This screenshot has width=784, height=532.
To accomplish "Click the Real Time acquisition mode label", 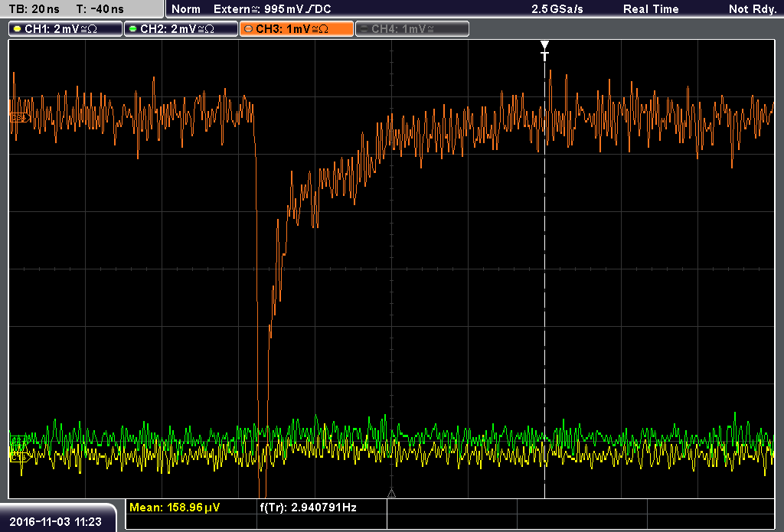I will (x=651, y=9).
